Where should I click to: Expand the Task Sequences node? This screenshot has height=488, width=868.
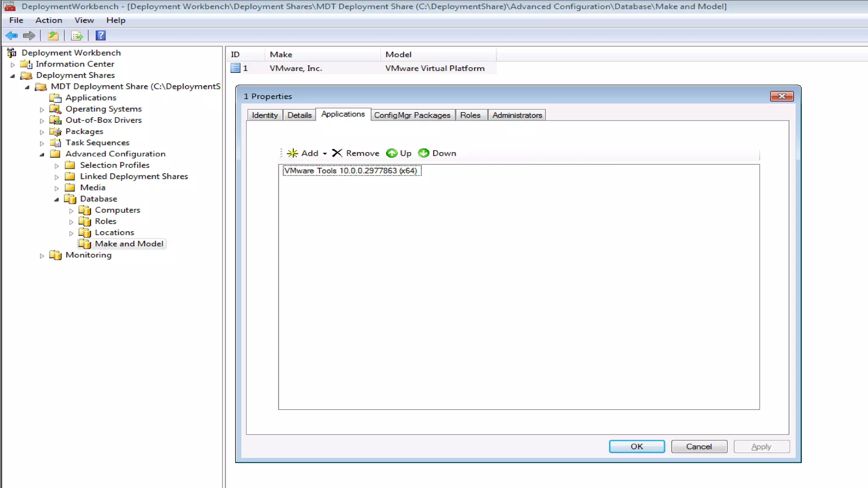[x=42, y=143]
